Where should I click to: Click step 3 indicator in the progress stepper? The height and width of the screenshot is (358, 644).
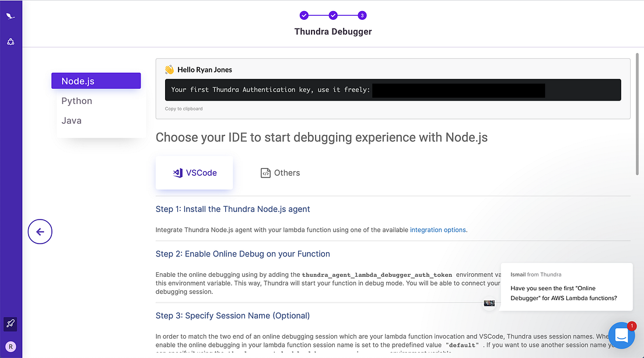[362, 15]
